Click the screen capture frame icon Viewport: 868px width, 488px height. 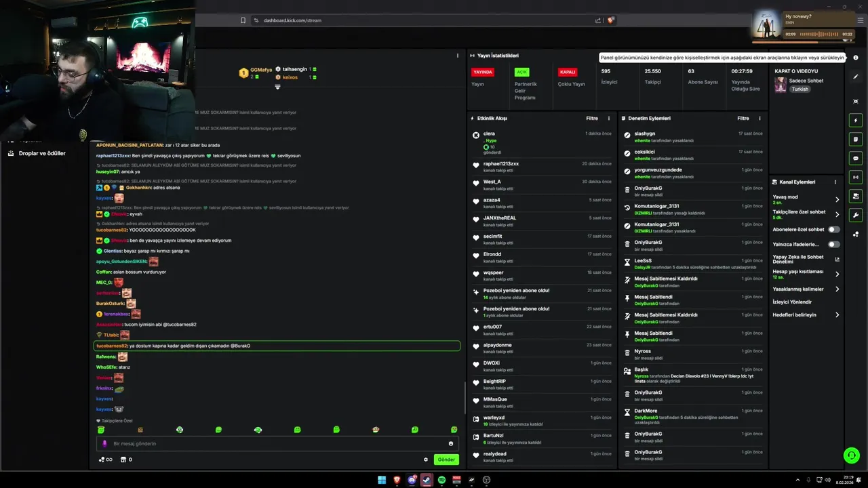pyautogui.click(x=856, y=101)
